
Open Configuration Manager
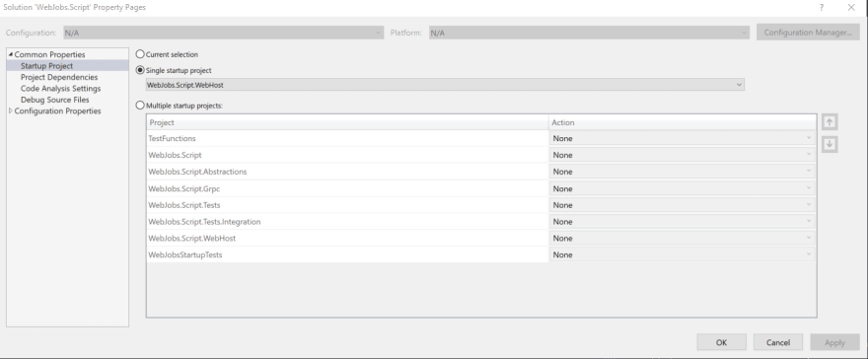(x=808, y=33)
